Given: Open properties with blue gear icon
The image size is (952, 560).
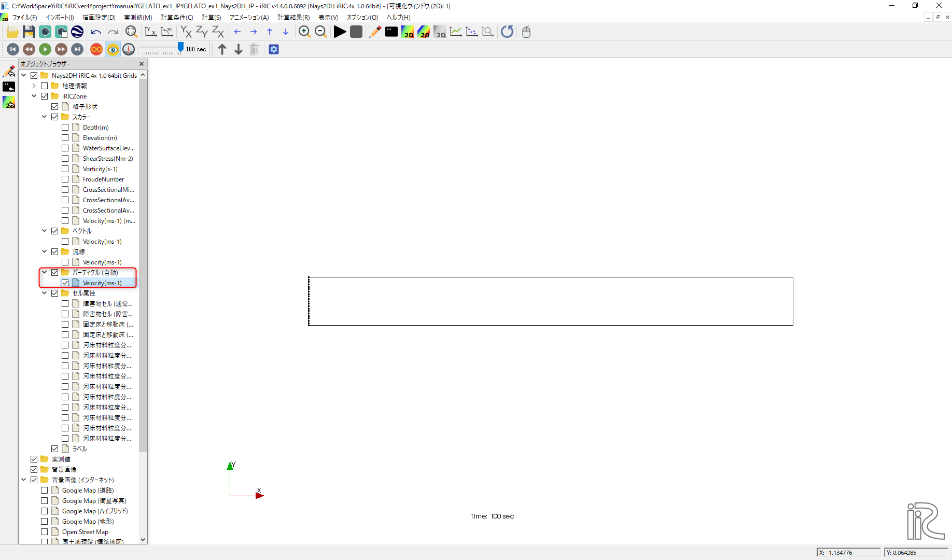Looking at the screenshot, I should (x=274, y=49).
